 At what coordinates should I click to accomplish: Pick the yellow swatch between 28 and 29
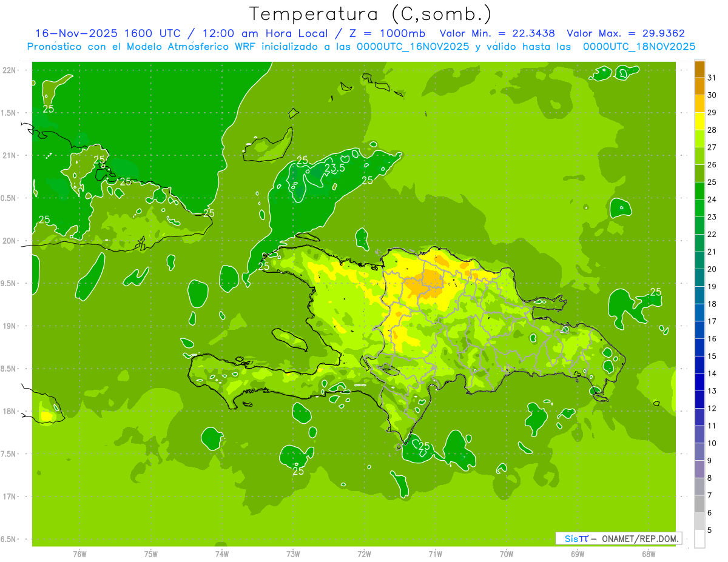tap(699, 121)
